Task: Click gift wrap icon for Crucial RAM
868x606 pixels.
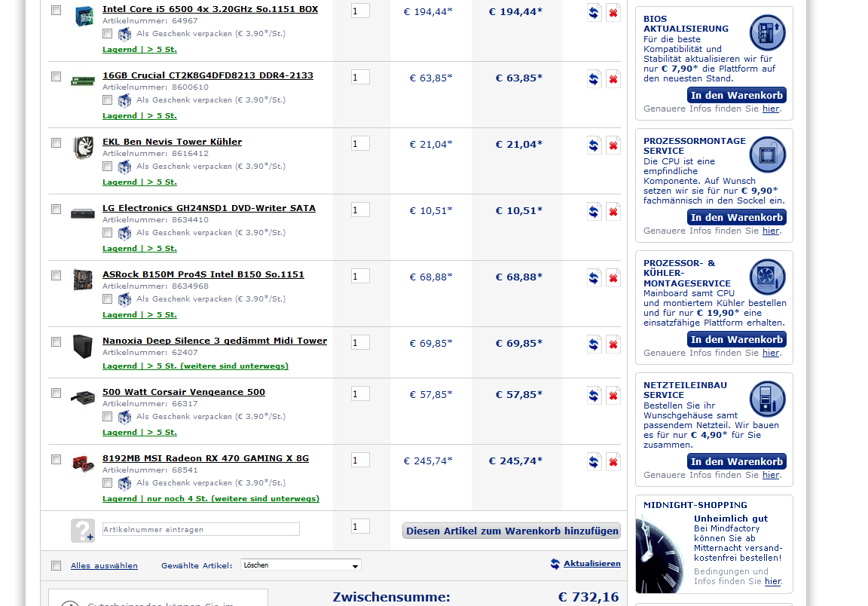Action: 124,100
